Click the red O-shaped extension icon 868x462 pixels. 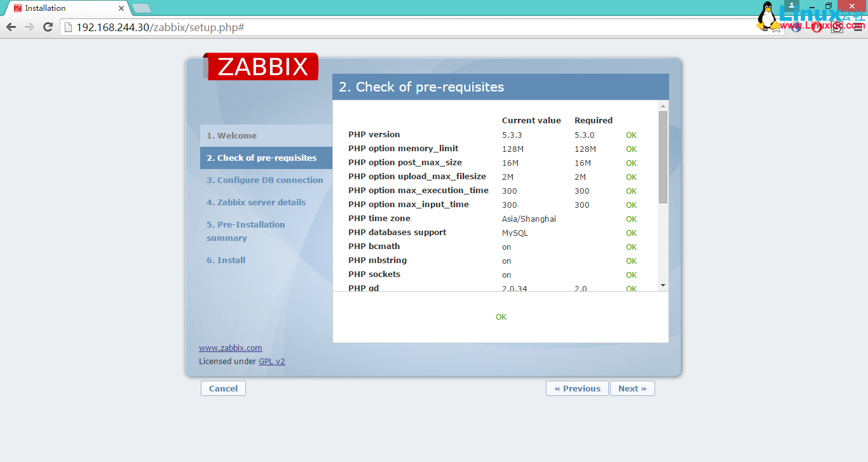tap(817, 27)
